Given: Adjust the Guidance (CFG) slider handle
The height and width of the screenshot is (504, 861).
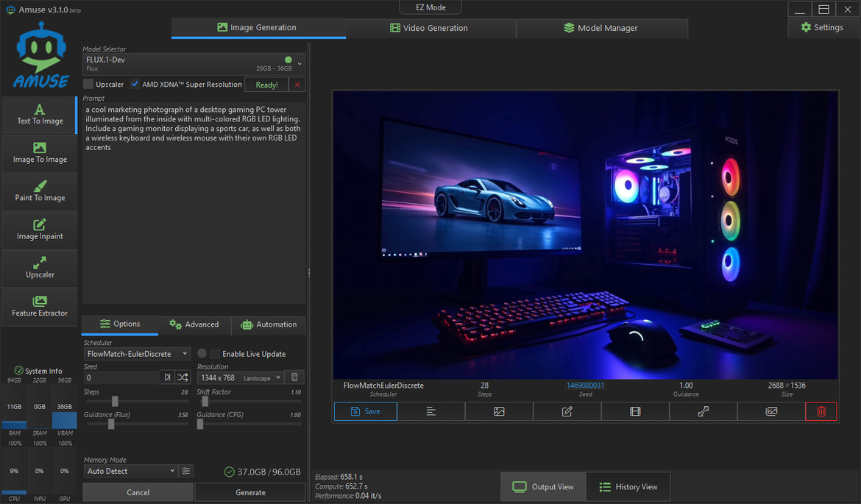Looking at the screenshot, I should coord(200,424).
